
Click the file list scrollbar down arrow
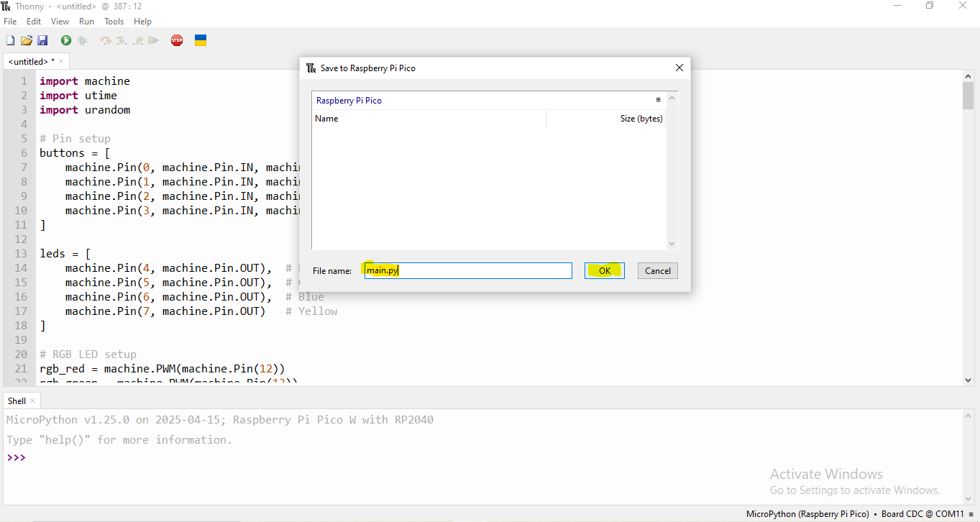tap(672, 244)
